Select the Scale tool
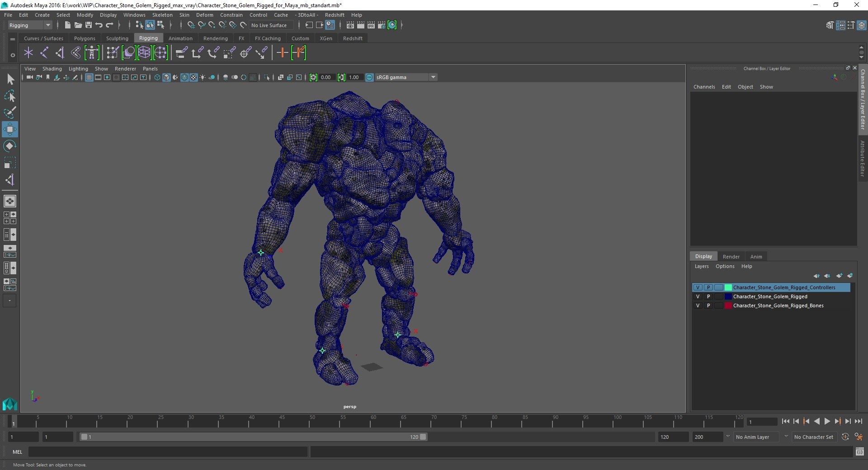The width and height of the screenshot is (868, 470). click(9, 163)
